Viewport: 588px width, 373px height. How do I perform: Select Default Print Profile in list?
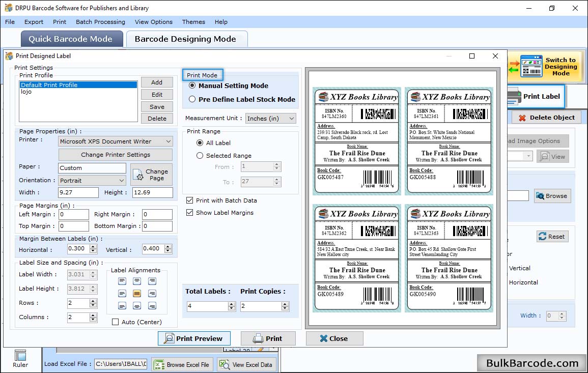(x=78, y=85)
